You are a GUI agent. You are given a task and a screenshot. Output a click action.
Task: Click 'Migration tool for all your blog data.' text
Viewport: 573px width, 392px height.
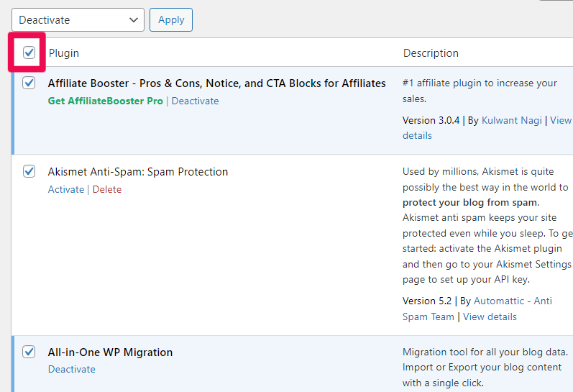(485, 352)
